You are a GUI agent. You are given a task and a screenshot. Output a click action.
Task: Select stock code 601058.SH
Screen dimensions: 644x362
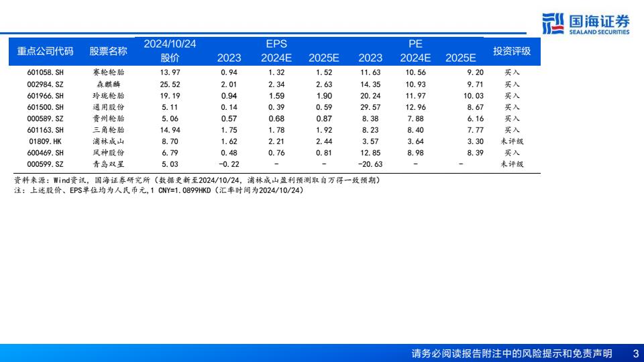pos(45,72)
